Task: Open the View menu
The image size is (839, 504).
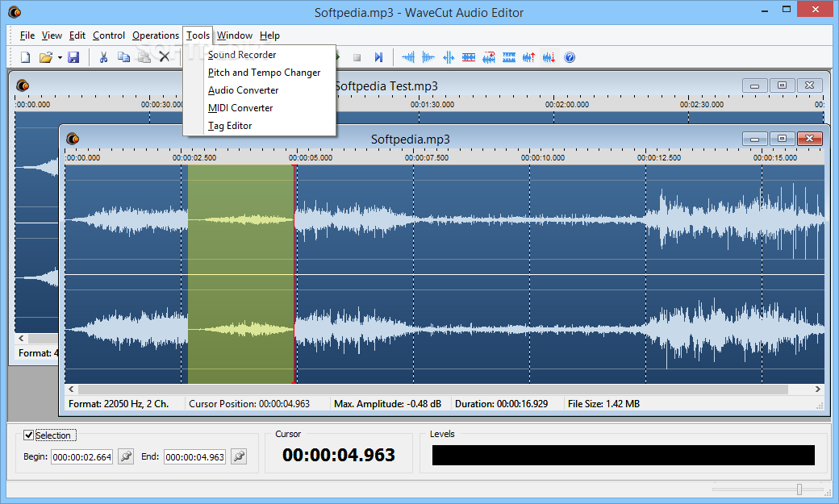Action: 52,35
